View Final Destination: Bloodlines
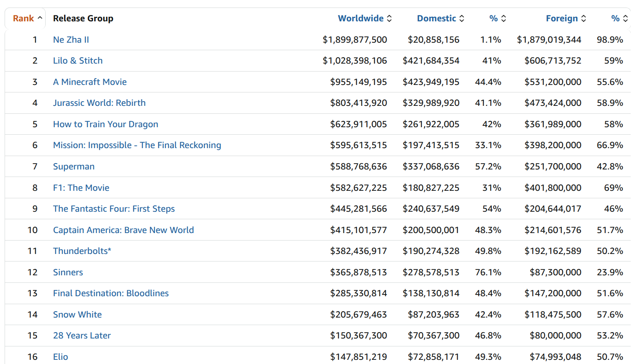 [x=111, y=293]
